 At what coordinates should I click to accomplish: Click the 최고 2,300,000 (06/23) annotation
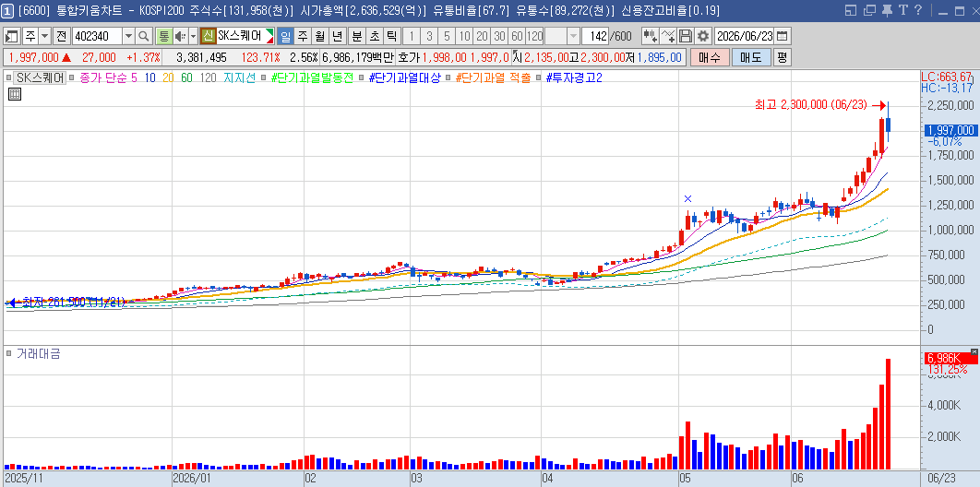point(810,105)
